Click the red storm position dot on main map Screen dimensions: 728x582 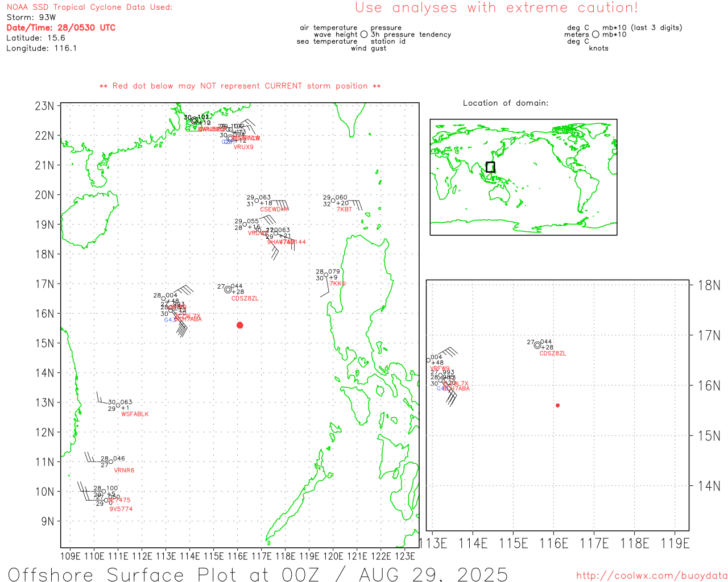tap(240, 325)
